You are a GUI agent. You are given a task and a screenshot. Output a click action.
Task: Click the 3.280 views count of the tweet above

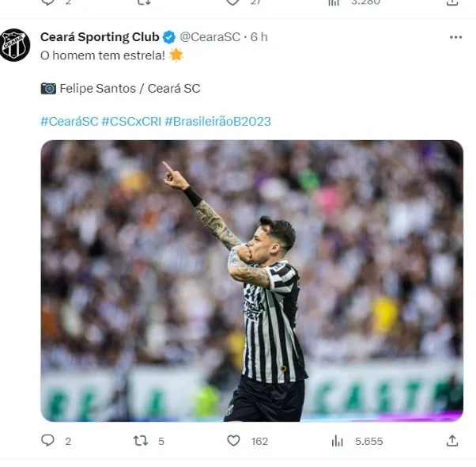coord(364,2)
